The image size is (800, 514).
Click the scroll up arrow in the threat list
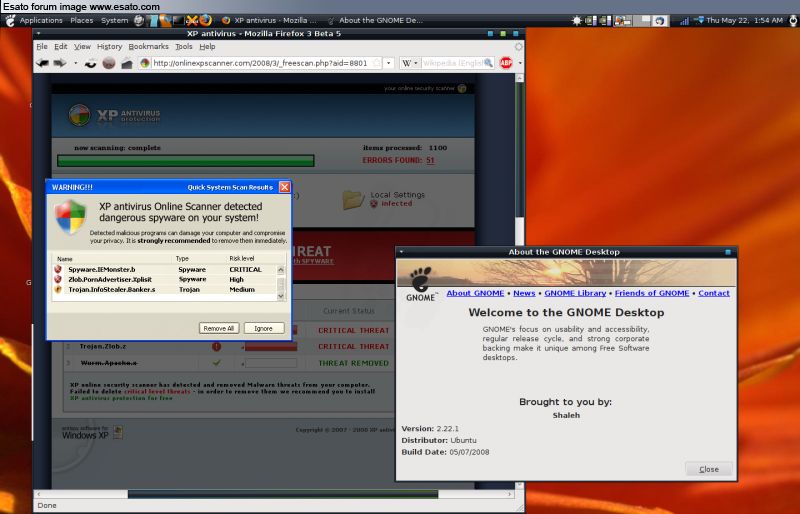[281, 269]
